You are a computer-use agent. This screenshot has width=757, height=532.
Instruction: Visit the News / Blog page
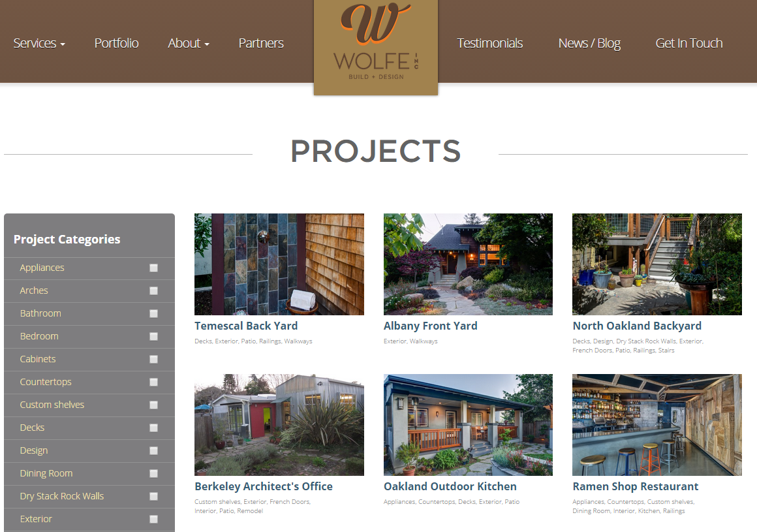tap(589, 44)
